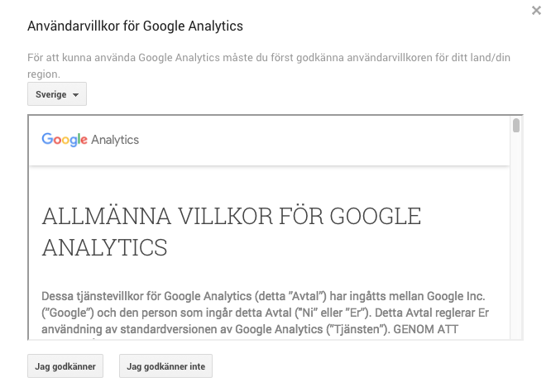Decline terms with Jag godkänner inte
Image resolution: width=551 pixels, height=392 pixels.
(x=165, y=366)
